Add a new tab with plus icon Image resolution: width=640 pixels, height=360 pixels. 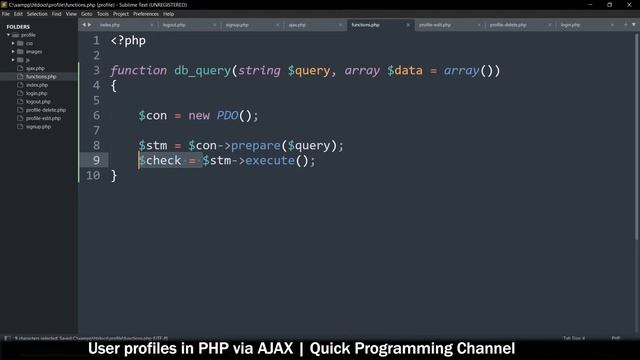pyautogui.click(x=625, y=25)
